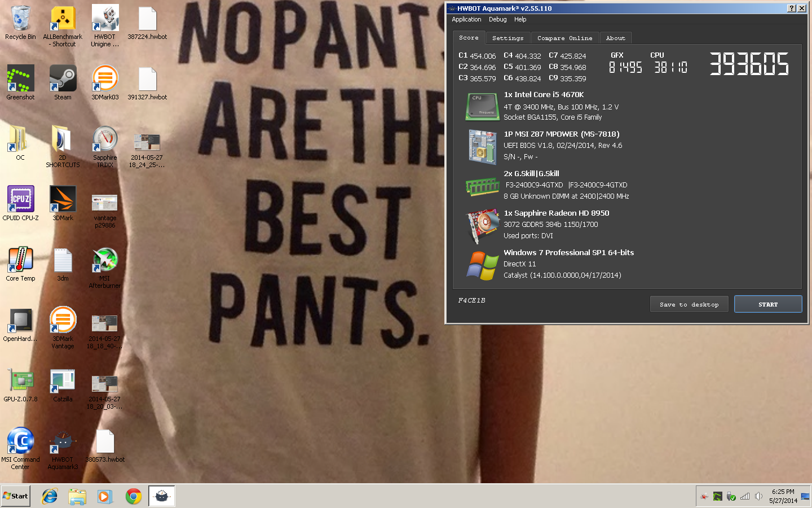The width and height of the screenshot is (812, 508).
Task: Click the motherboard icon beside MSI Z87 MPOWER
Action: click(482, 147)
